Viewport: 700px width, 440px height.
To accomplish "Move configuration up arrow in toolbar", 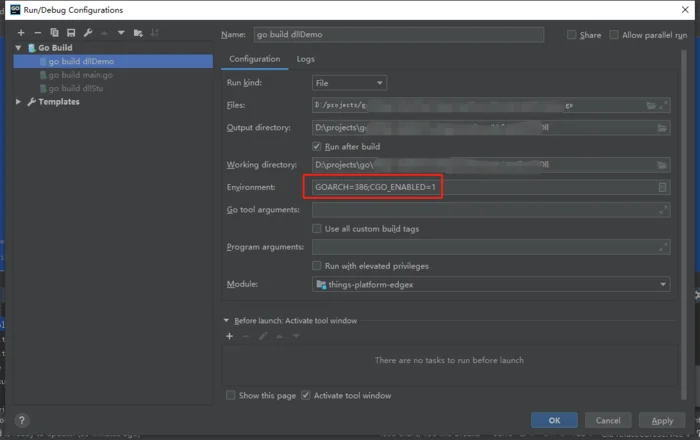I will click(104, 33).
